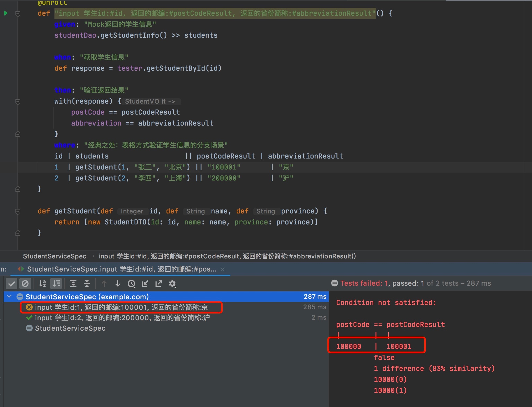Toggle Show Passed tests checkmark button

pyautogui.click(x=12, y=284)
